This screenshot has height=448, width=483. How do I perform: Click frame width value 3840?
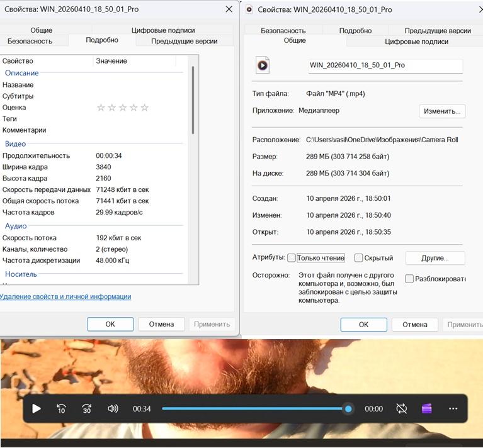click(x=103, y=167)
